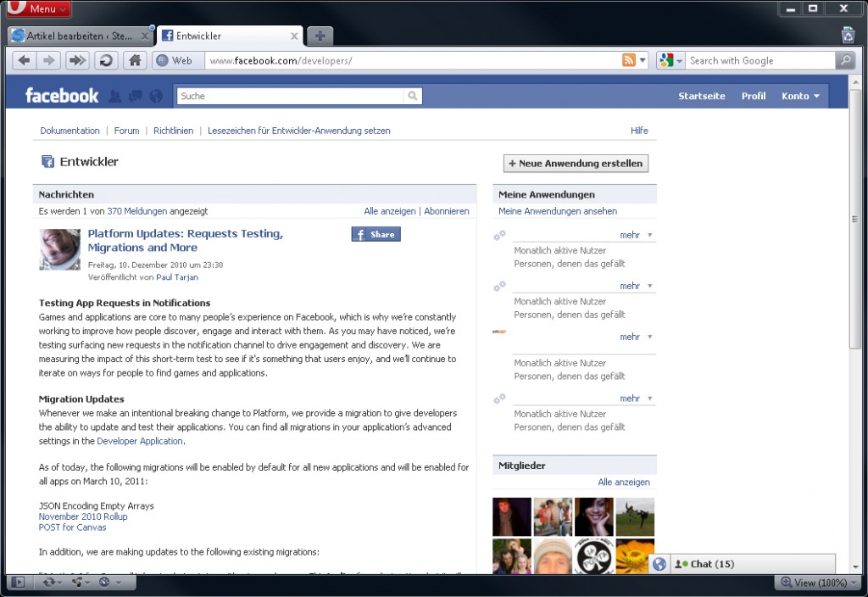Expand the Konto dropdown

[x=800, y=96]
